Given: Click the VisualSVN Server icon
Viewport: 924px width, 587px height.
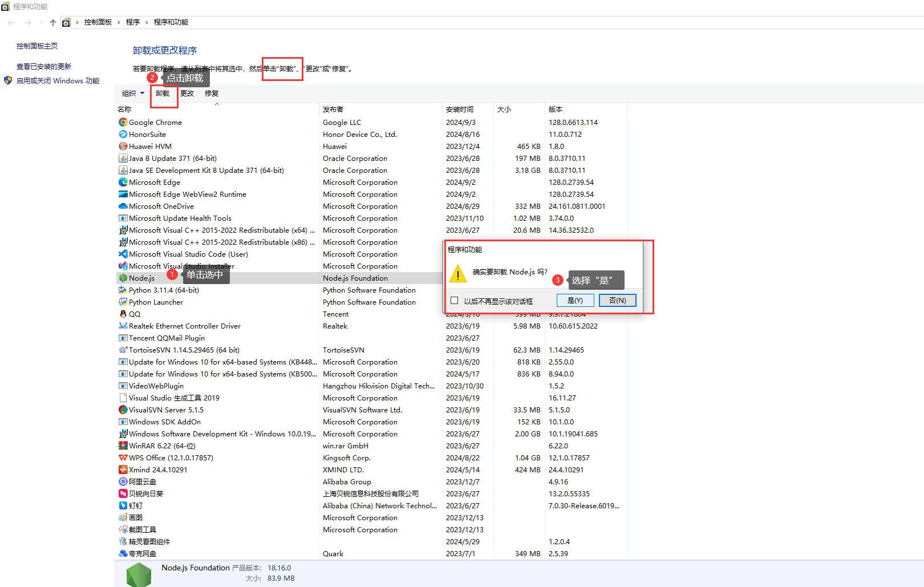Looking at the screenshot, I should tap(123, 410).
